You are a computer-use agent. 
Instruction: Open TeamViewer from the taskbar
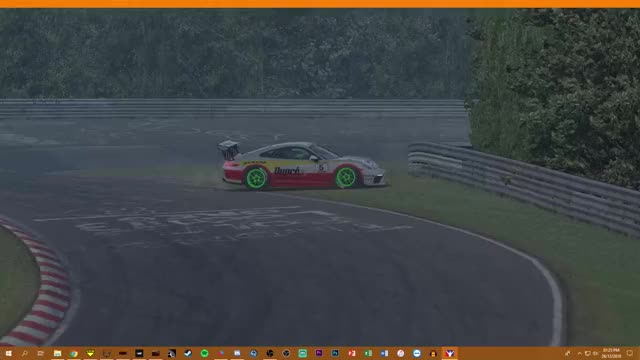click(x=417, y=353)
